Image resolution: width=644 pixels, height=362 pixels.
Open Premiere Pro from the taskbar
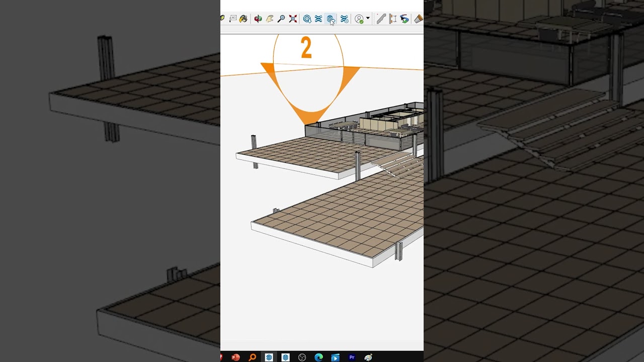[352, 357]
